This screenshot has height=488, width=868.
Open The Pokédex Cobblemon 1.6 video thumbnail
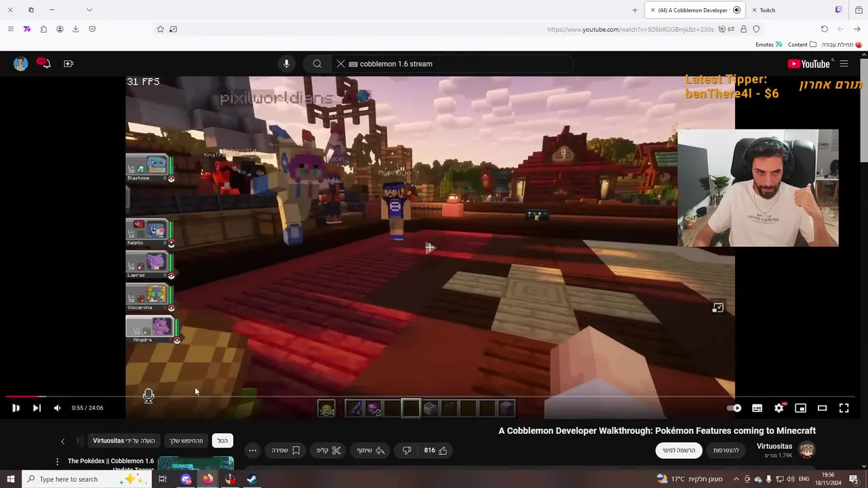(x=196, y=463)
